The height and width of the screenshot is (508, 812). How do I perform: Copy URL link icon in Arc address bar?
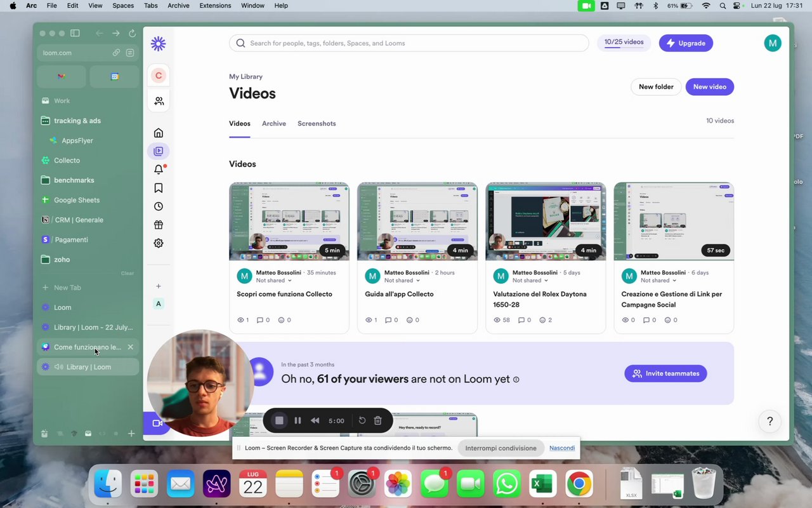(116, 53)
